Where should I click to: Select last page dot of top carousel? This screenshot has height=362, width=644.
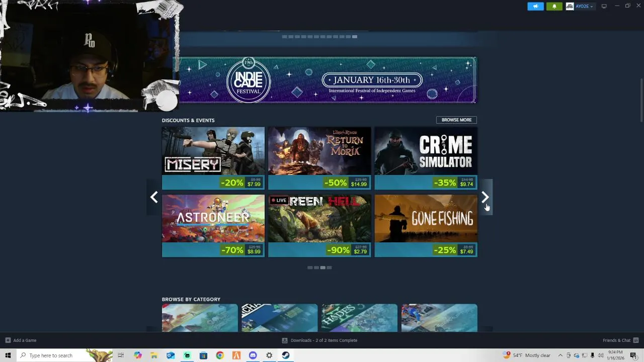(355, 36)
